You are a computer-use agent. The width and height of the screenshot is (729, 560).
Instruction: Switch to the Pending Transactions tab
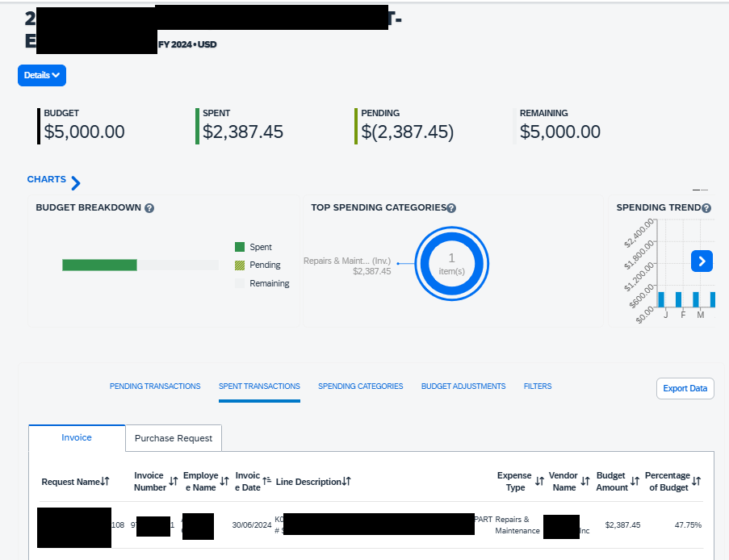coord(155,387)
